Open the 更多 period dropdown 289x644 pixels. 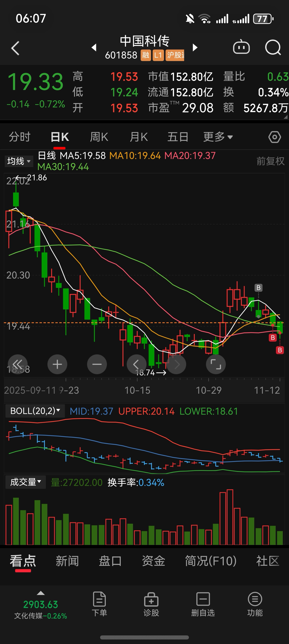(x=218, y=137)
